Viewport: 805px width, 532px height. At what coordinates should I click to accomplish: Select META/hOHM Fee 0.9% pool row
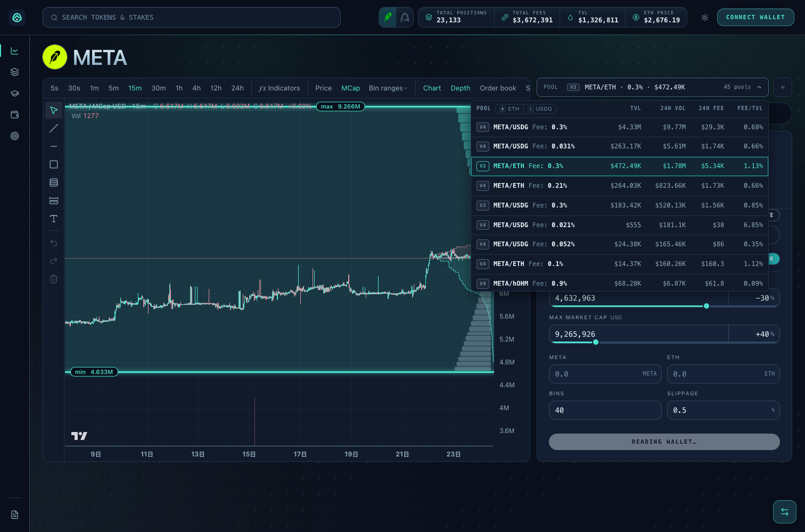click(620, 283)
